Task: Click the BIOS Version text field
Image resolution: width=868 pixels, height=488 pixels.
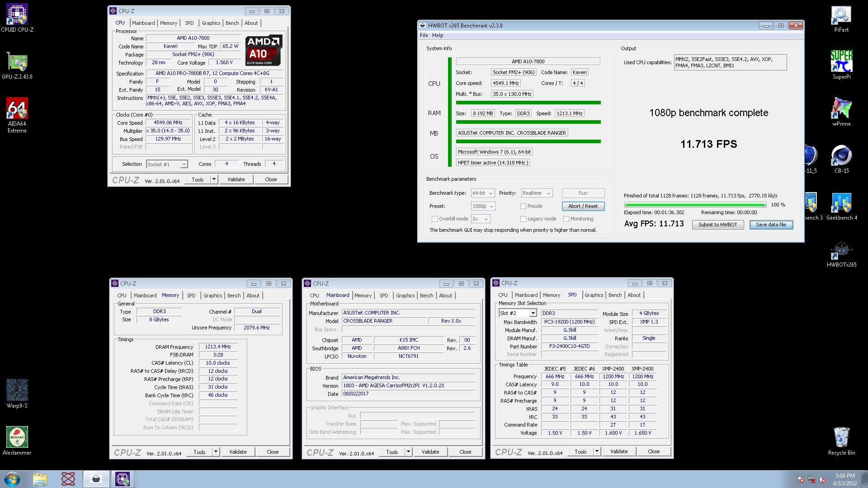Action: (409, 385)
